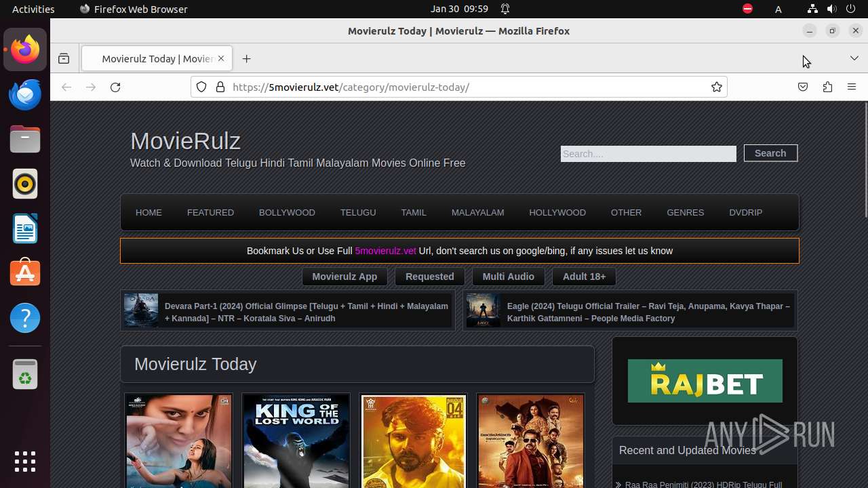This screenshot has height=488, width=868.
Task: Open the MovieRulz site title link
Action: click(185, 141)
